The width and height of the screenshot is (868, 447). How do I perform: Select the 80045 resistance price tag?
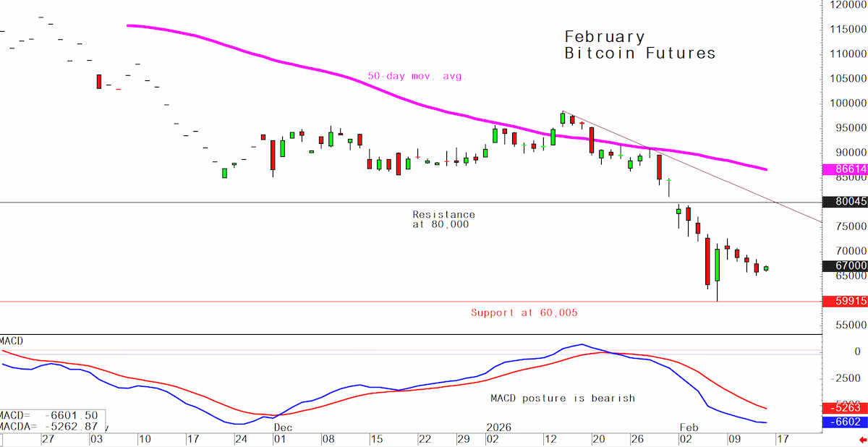click(845, 202)
